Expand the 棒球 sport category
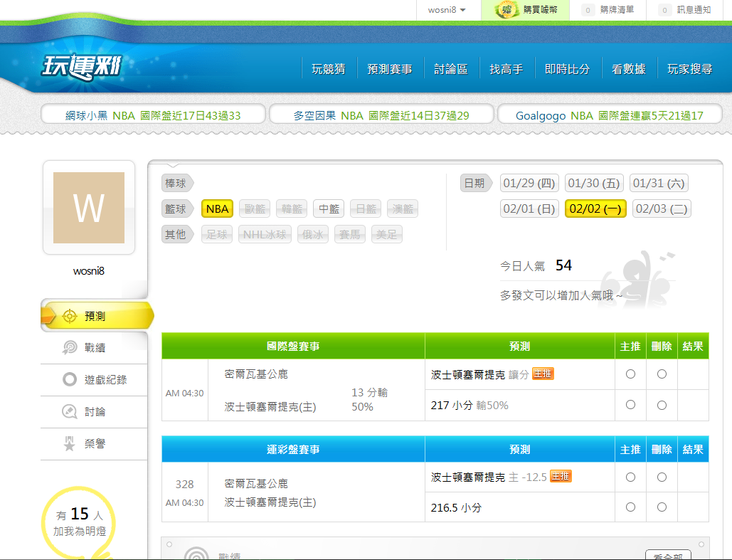This screenshot has width=732, height=560. point(177,184)
